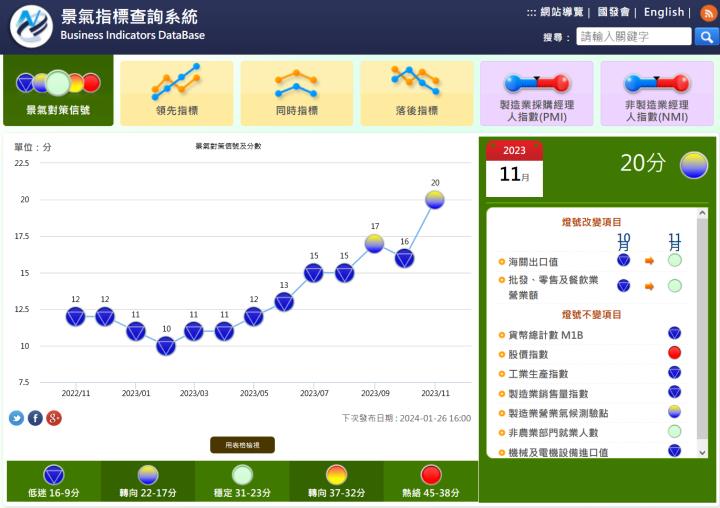Click November green light for 批發、零售及餐飲業

pos(674,286)
